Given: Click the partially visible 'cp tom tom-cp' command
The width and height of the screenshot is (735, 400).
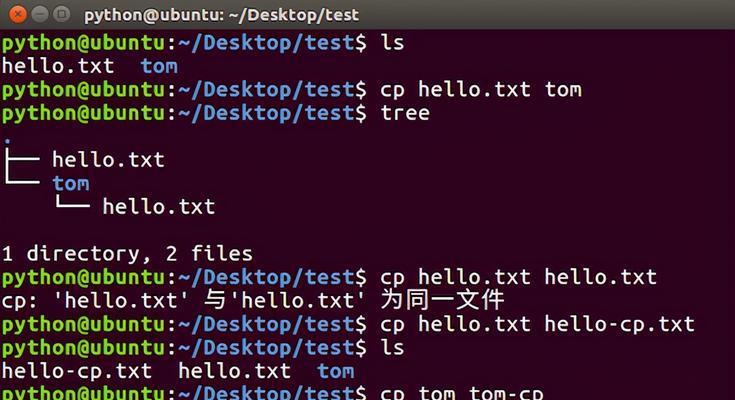Looking at the screenshot, I should [x=462, y=393].
